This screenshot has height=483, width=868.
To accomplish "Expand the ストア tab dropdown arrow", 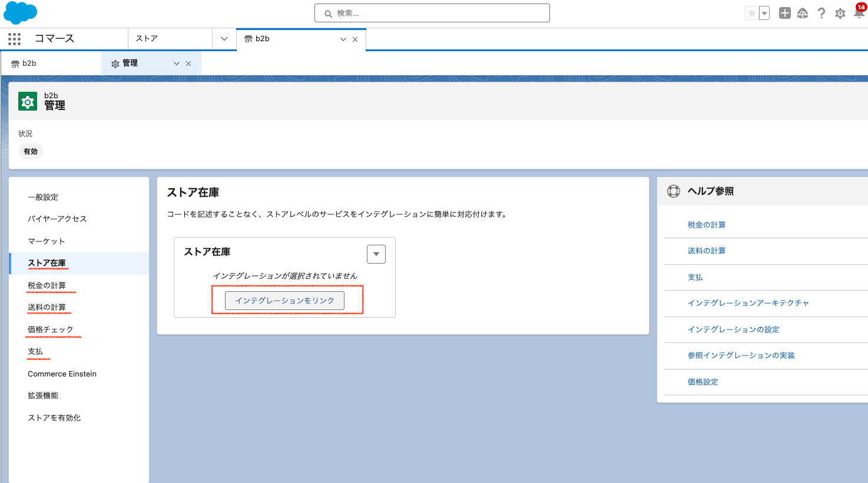I will [224, 39].
